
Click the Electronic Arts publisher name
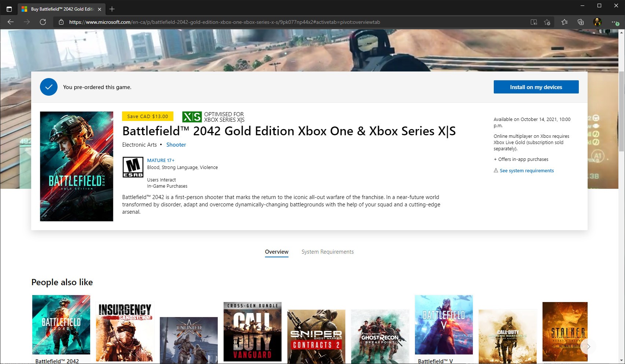click(139, 145)
